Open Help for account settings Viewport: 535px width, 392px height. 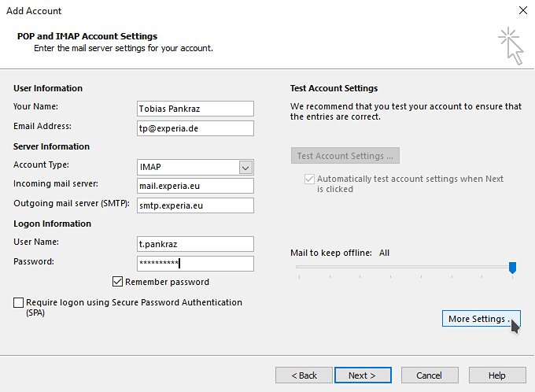pos(496,375)
